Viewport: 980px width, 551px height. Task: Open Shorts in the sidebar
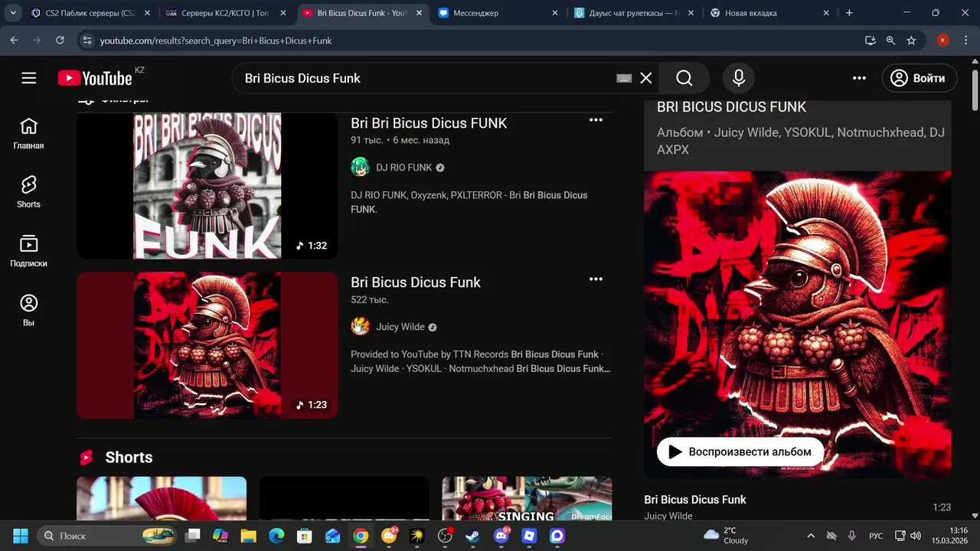pos(28,193)
